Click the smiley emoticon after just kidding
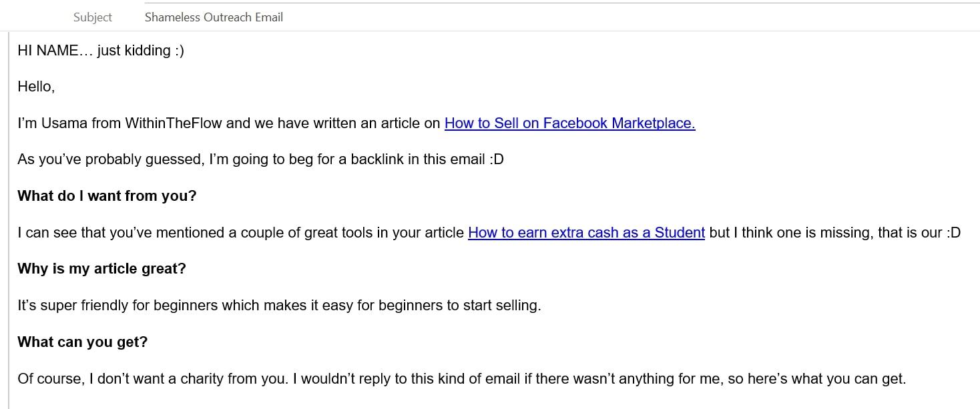Viewport: 980px width, 409px height. [x=178, y=51]
